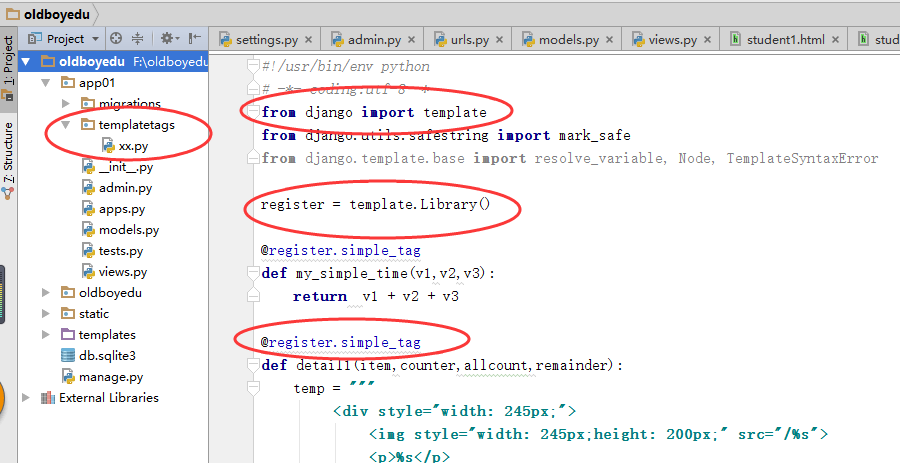900x463 pixels.
Task: Open views.py in the project tree
Action: click(123, 271)
